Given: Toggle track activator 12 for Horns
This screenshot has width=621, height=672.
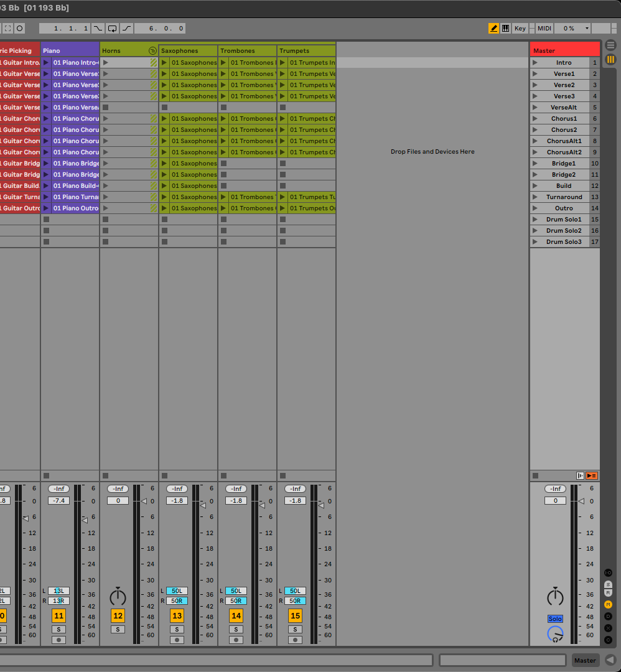Looking at the screenshot, I should [x=118, y=616].
